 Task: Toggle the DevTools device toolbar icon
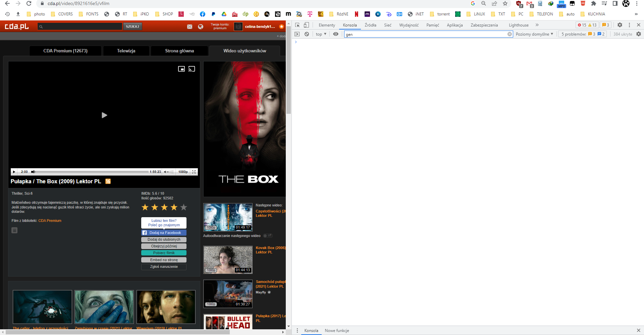pos(306,25)
